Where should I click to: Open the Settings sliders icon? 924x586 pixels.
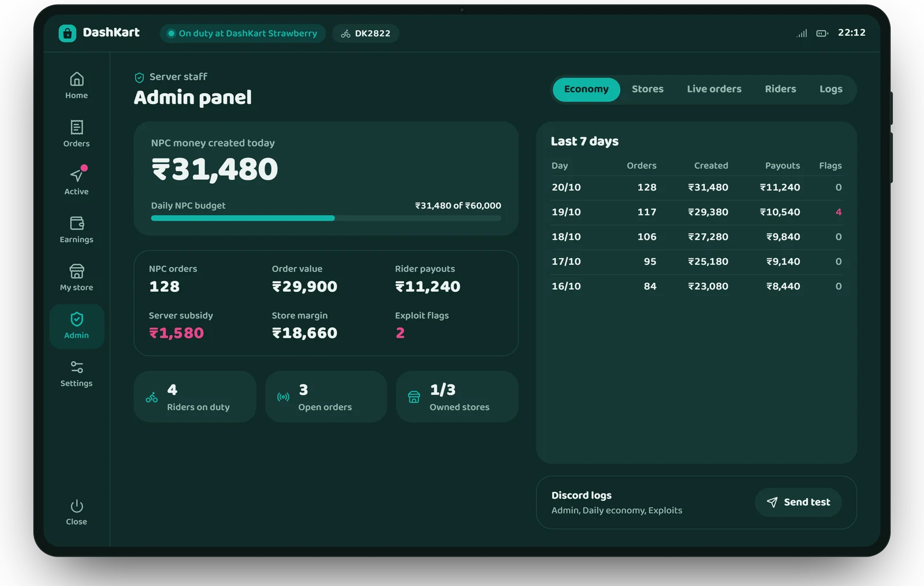(77, 367)
